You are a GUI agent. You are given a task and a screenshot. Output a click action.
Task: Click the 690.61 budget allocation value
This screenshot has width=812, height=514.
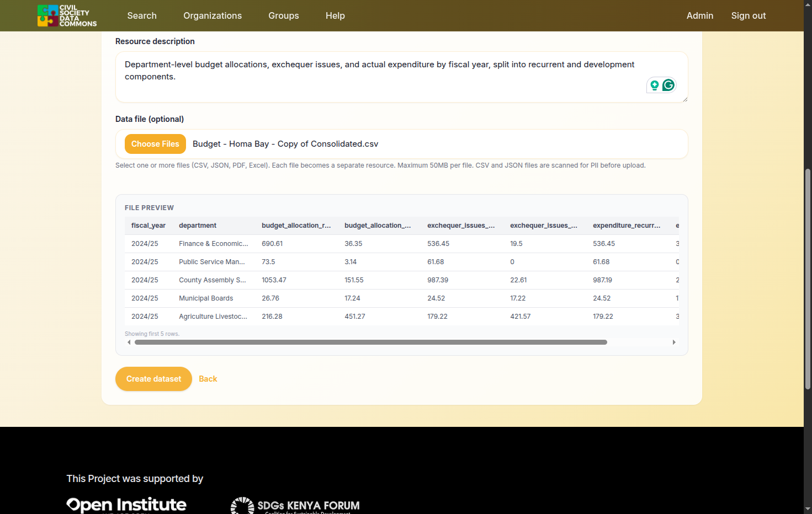click(272, 244)
